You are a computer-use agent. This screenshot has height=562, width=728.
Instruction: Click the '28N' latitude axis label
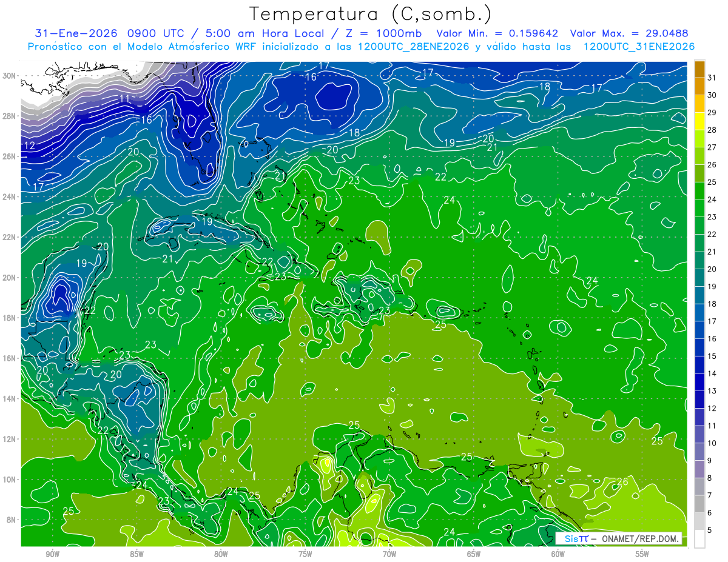point(9,116)
